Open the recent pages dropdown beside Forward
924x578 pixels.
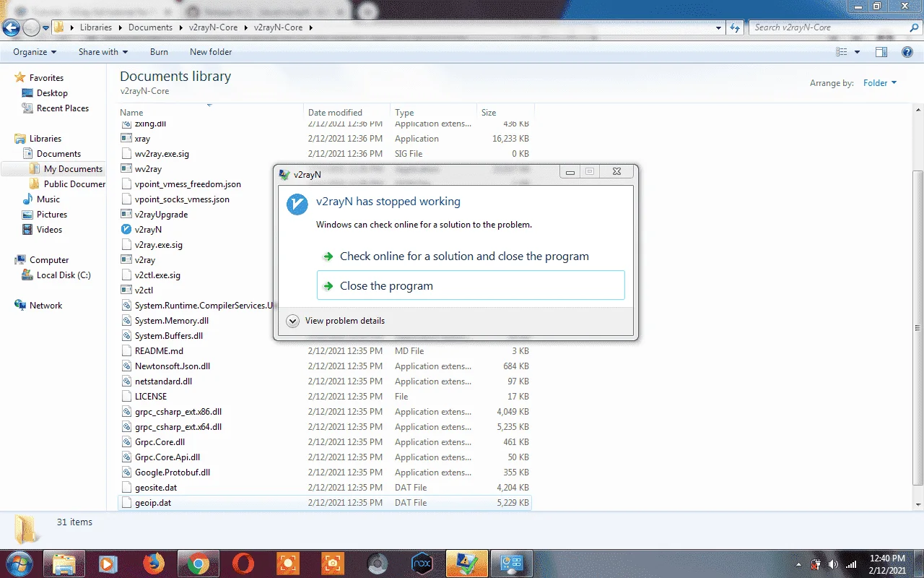(45, 28)
